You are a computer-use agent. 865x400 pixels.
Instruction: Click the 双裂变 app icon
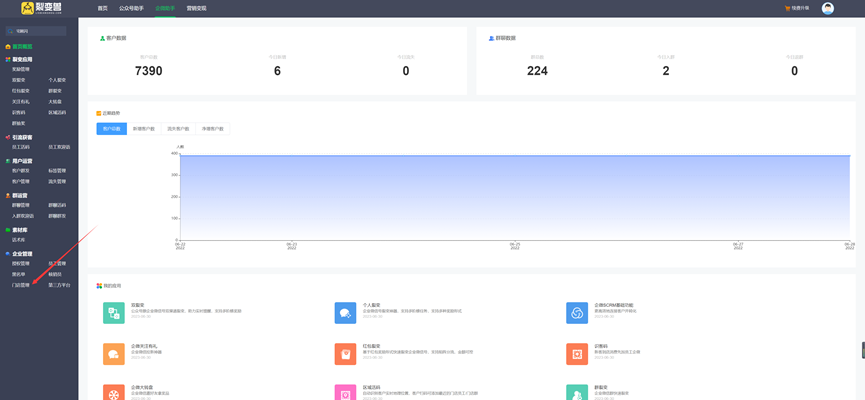point(113,313)
